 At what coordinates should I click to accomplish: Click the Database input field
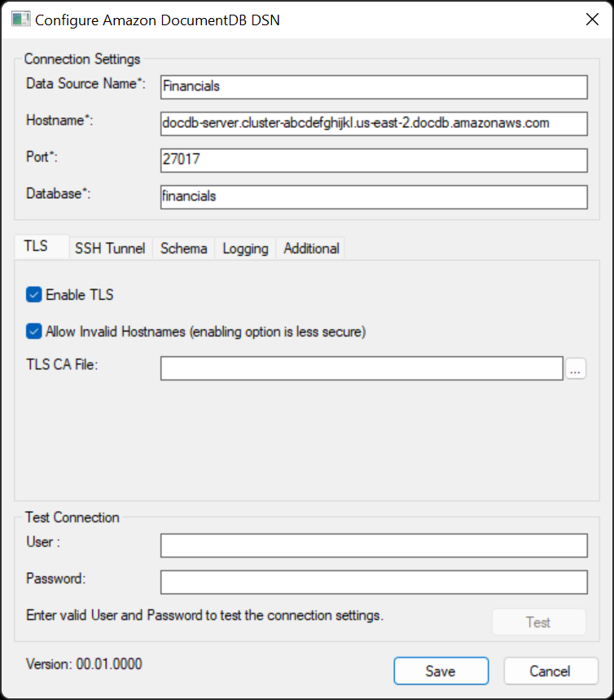pos(374,197)
